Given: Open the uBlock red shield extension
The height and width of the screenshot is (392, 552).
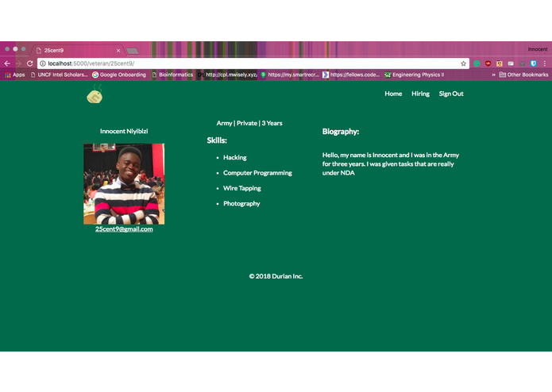Looking at the screenshot, I should point(488,63).
